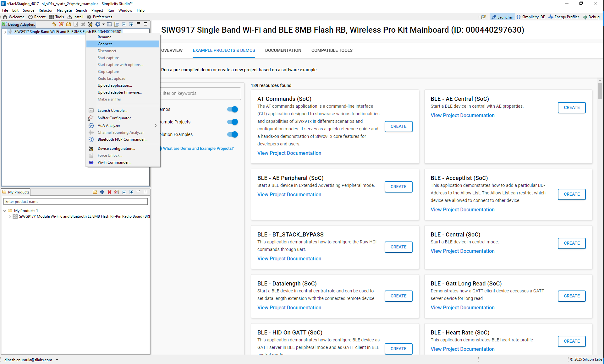Collapse all in My Products panel
604x364 pixels.
[124, 192]
